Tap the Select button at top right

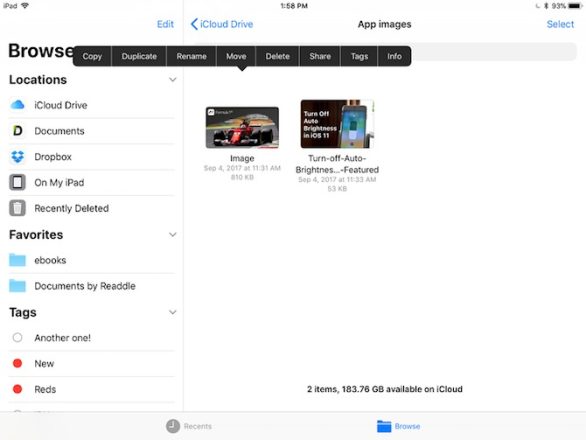point(560,24)
